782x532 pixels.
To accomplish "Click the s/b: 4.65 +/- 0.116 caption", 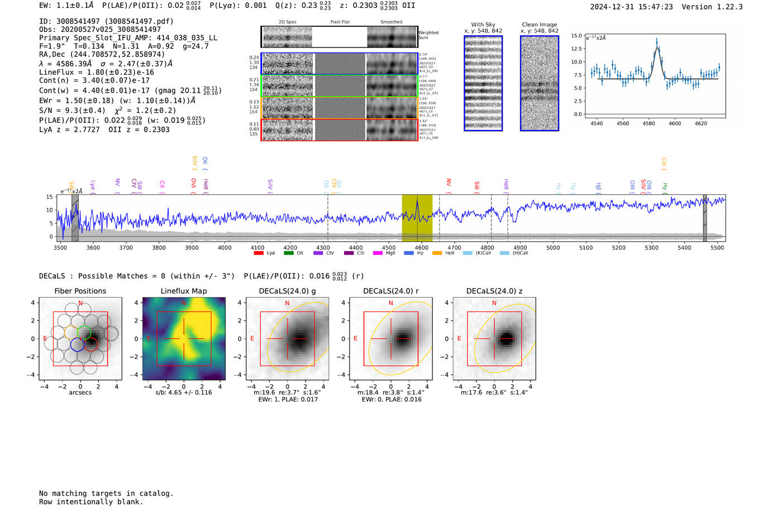I will (x=184, y=392).
